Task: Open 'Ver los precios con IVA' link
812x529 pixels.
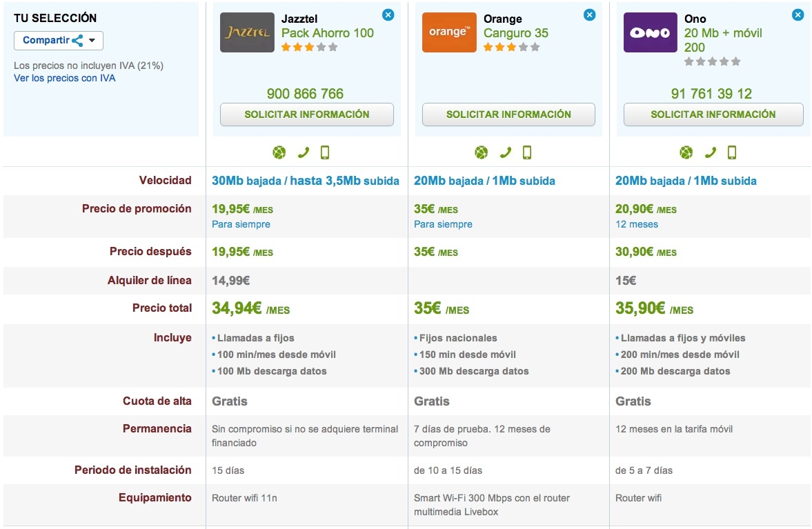Action: pyautogui.click(x=65, y=78)
